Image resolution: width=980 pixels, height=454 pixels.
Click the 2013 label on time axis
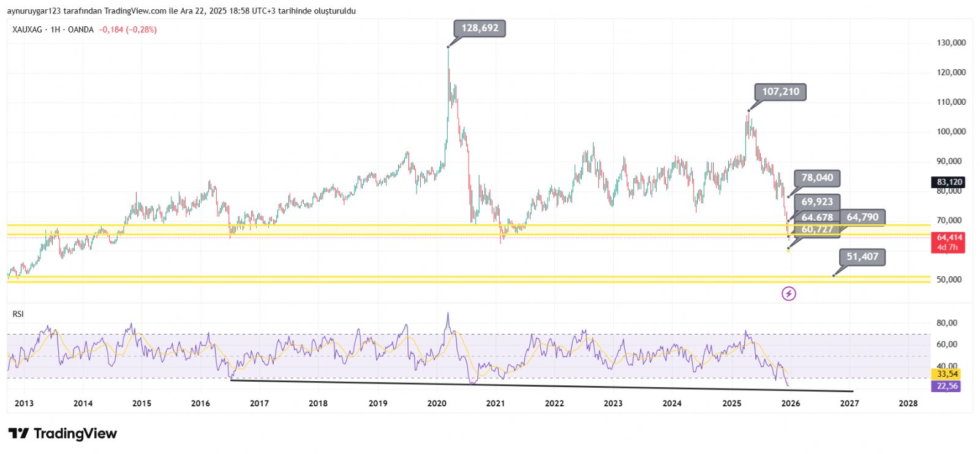point(24,403)
